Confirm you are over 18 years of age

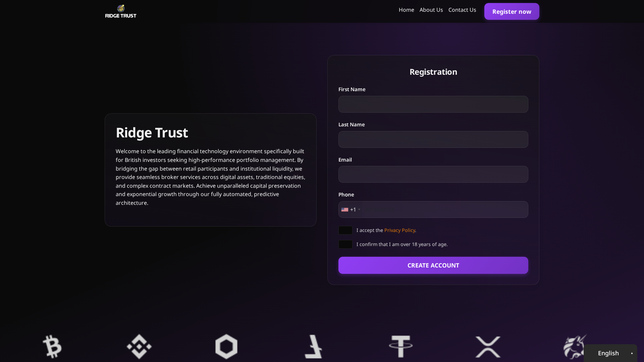pos(345,244)
